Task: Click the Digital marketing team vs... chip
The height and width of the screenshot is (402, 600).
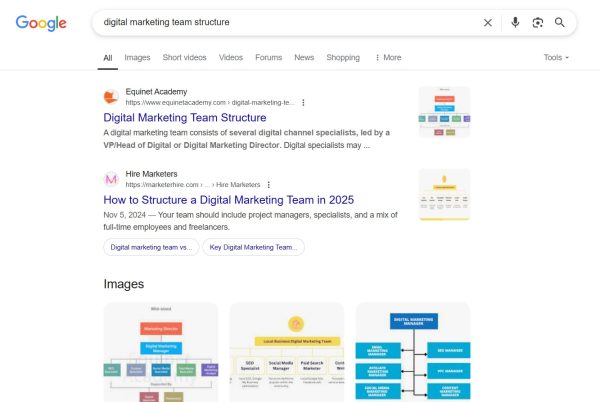Action: click(x=151, y=247)
